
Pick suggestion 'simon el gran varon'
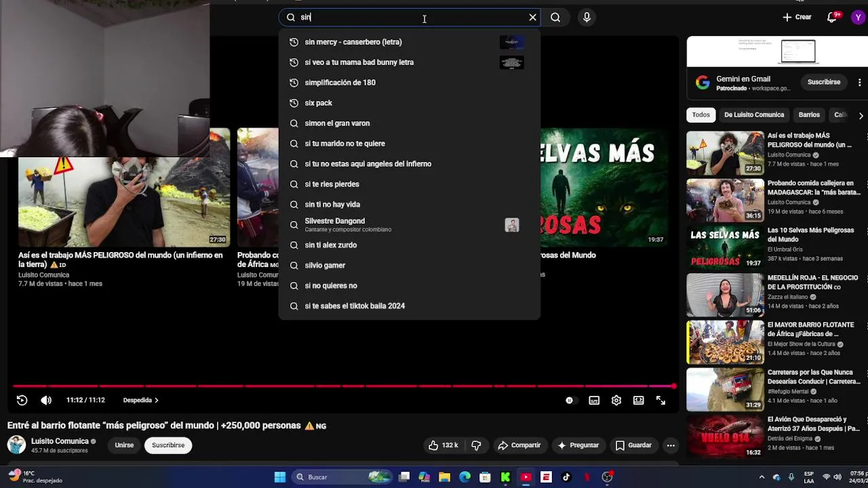click(410, 123)
